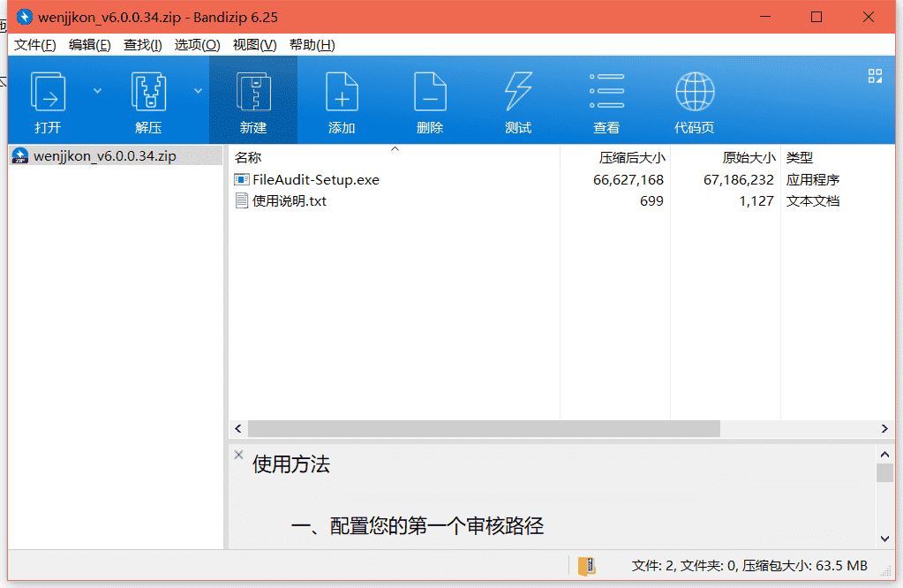The height and width of the screenshot is (588, 903).
Task: Select the 使用说明.txt file row
Action: (x=561, y=201)
